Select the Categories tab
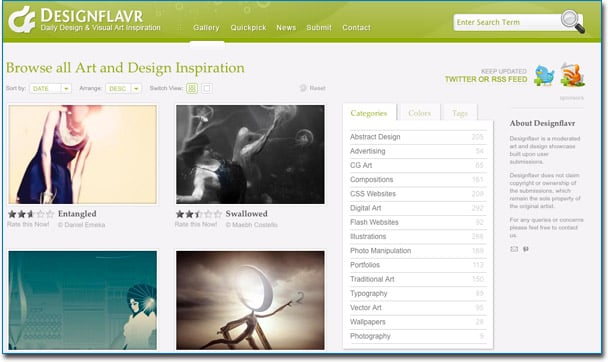This screenshot has height=362, width=608. (x=369, y=113)
